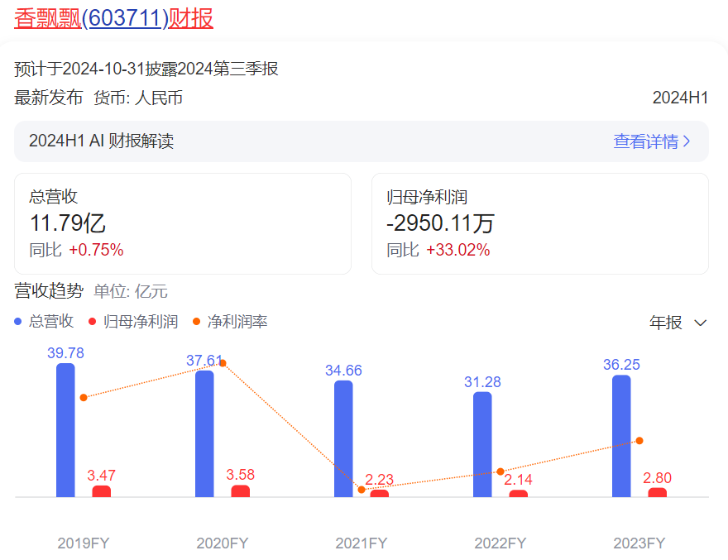Open the 香飘飘(603711)财报 title link
This screenshot has height=560, width=728.
click(x=113, y=18)
